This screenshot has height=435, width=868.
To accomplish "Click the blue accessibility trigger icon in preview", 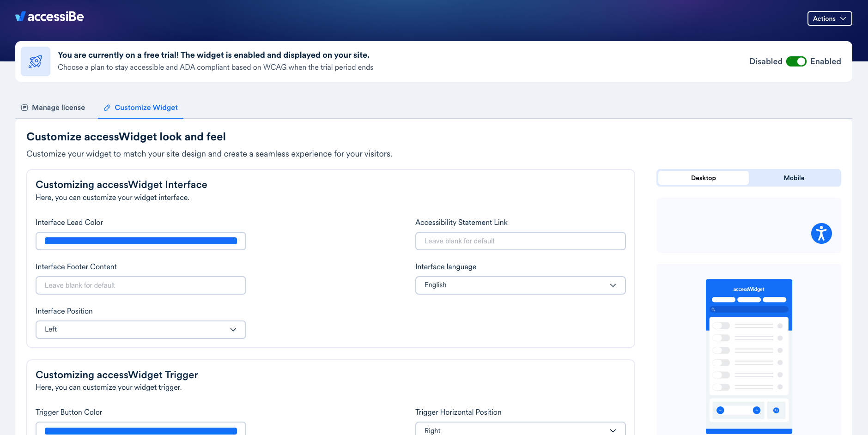I will (x=821, y=233).
